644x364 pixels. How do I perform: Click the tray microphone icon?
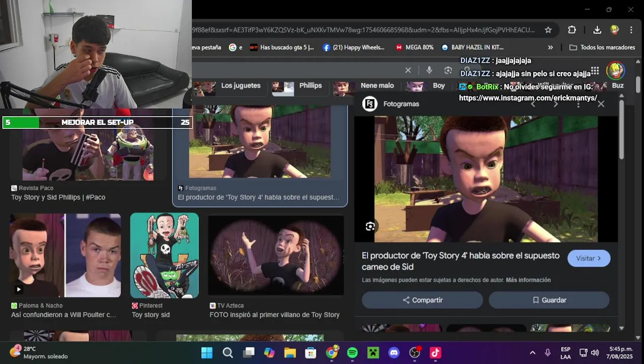(x=548, y=353)
